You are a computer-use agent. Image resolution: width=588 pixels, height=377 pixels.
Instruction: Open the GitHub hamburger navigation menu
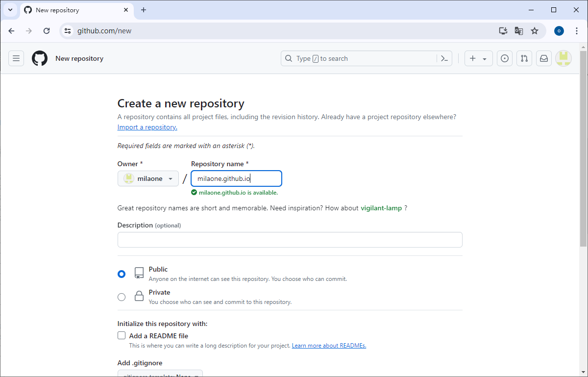click(x=16, y=58)
